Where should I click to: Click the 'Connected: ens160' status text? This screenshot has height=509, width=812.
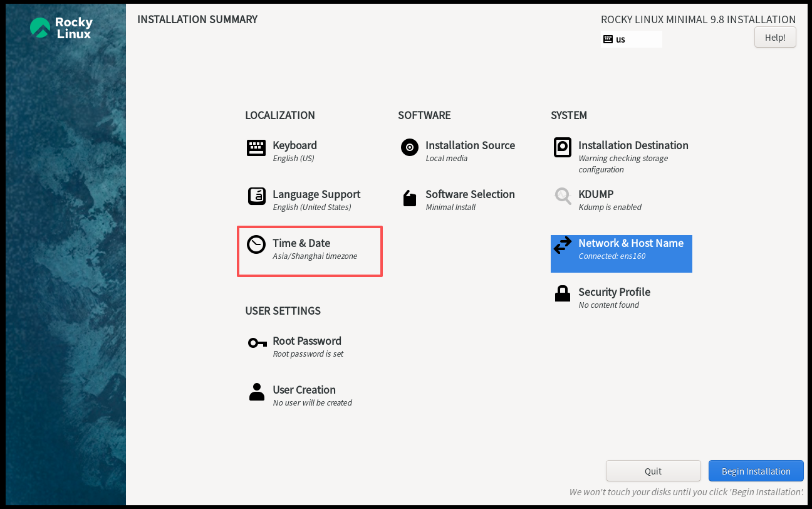pos(612,256)
